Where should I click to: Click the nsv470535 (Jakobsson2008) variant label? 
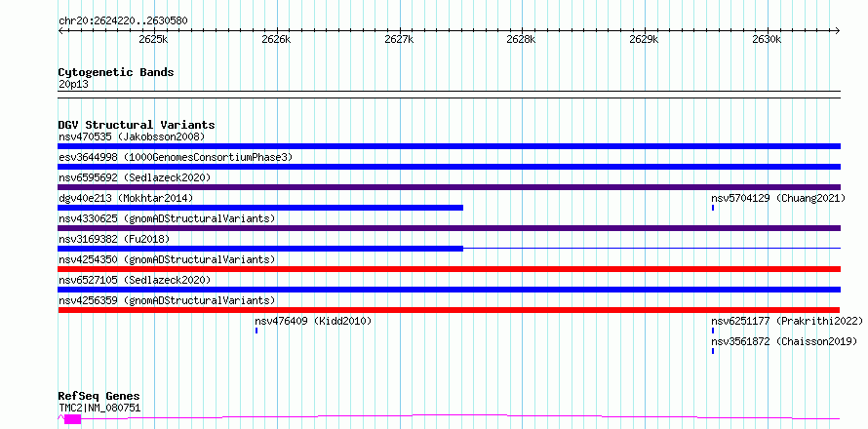132,136
